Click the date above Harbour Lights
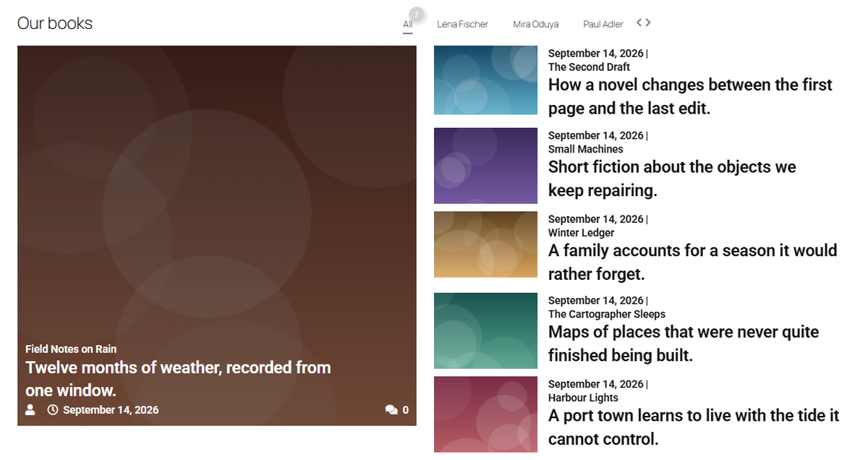Image resolution: width=868 pixels, height=460 pixels. 595,384
